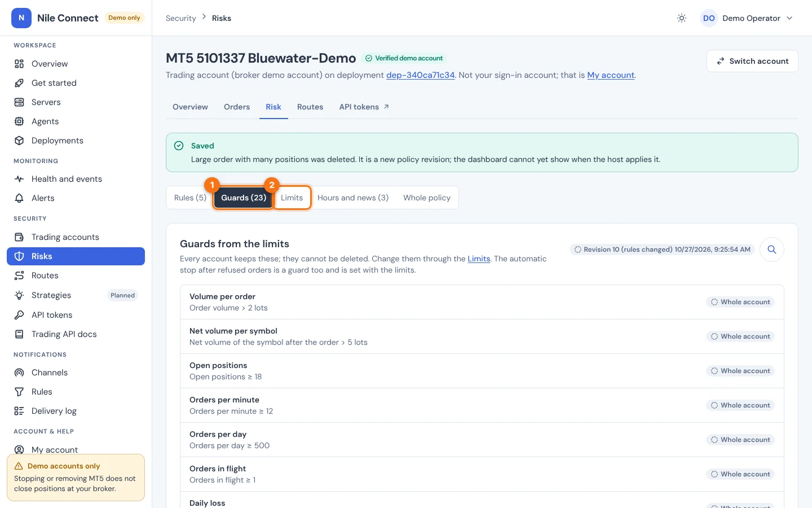
Task: Click the Revision 10 (rules changed) badge
Action: coord(663,249)
